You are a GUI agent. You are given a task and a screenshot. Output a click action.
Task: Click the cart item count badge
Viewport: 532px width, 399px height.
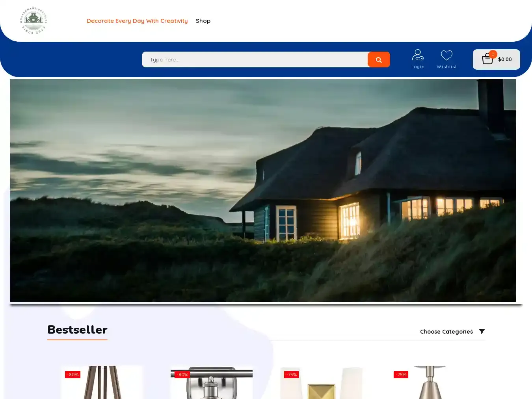click(x=493, y=54)
